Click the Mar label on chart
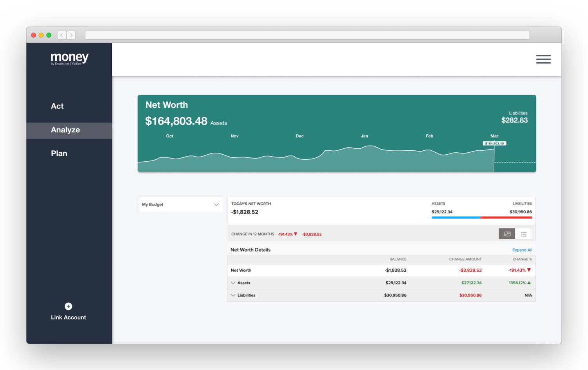588x370 pixels. [494, 136]
